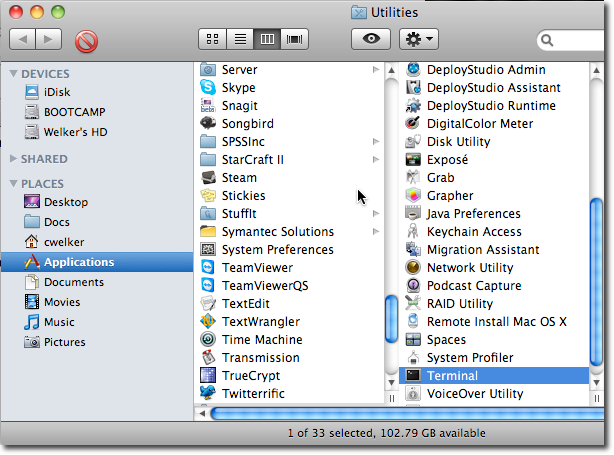Click the Snagit beta icon

tap(208, 105)
